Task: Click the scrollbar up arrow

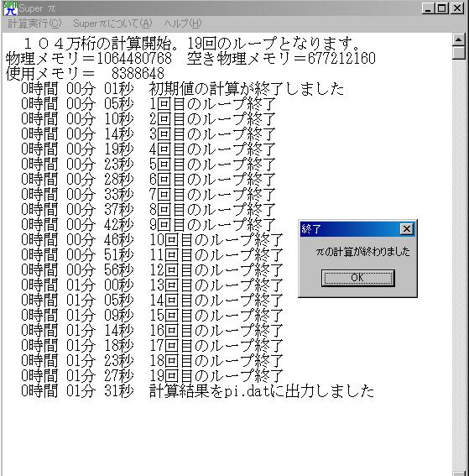Action: coord(459,39)
